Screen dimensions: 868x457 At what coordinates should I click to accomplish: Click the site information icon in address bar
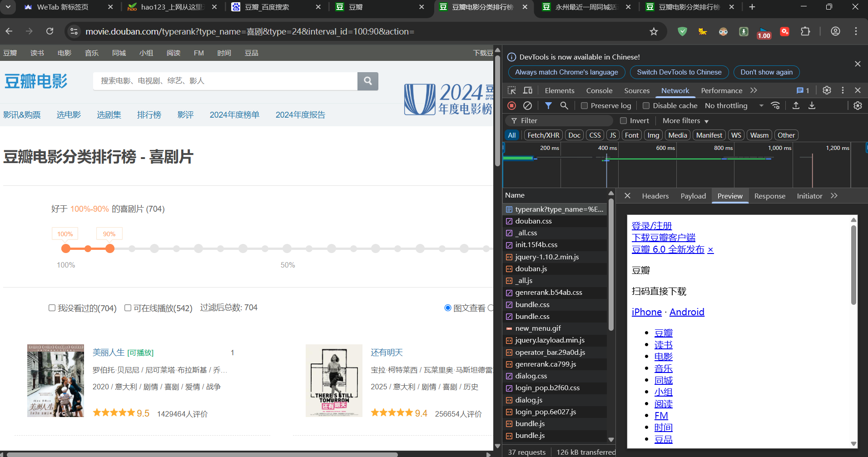[x=74, y=31]
